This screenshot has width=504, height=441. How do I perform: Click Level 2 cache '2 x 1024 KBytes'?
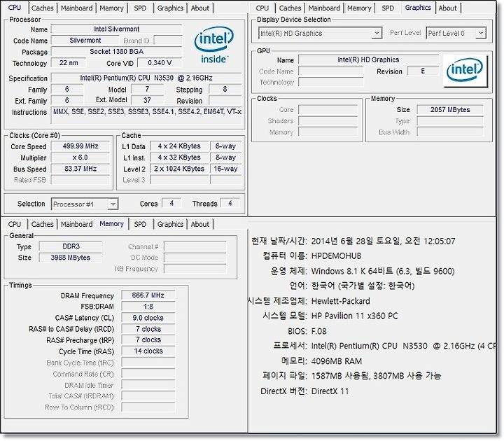click(179, 169)
